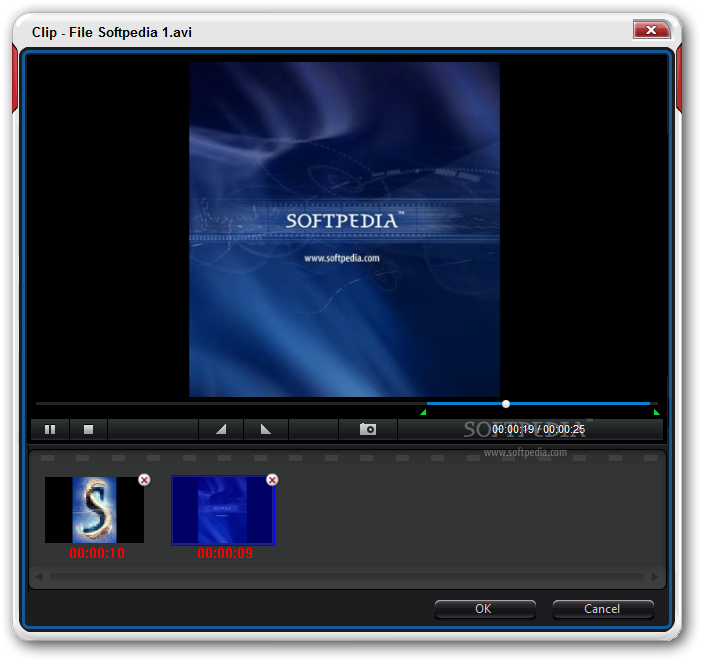The width and height of the screenshot is (702, 661).
Task: Remove the 00:00:09 clip segment
Action: pos(272,480)
